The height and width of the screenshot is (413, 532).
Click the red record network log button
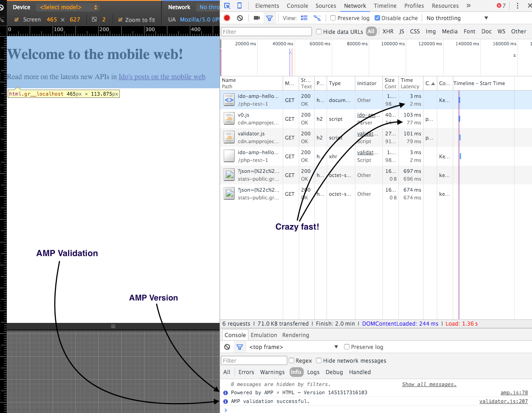point(227,18)
